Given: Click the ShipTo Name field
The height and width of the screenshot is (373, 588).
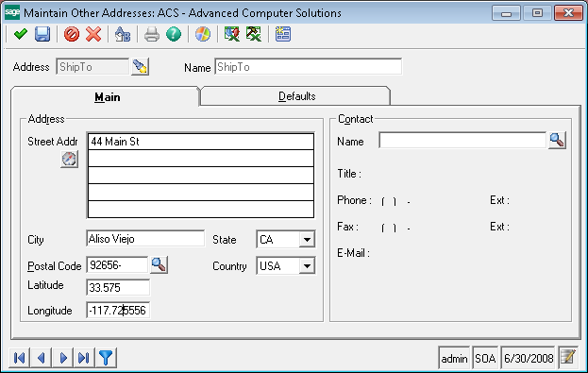Looking at the screenshot, I should (308, 67).
